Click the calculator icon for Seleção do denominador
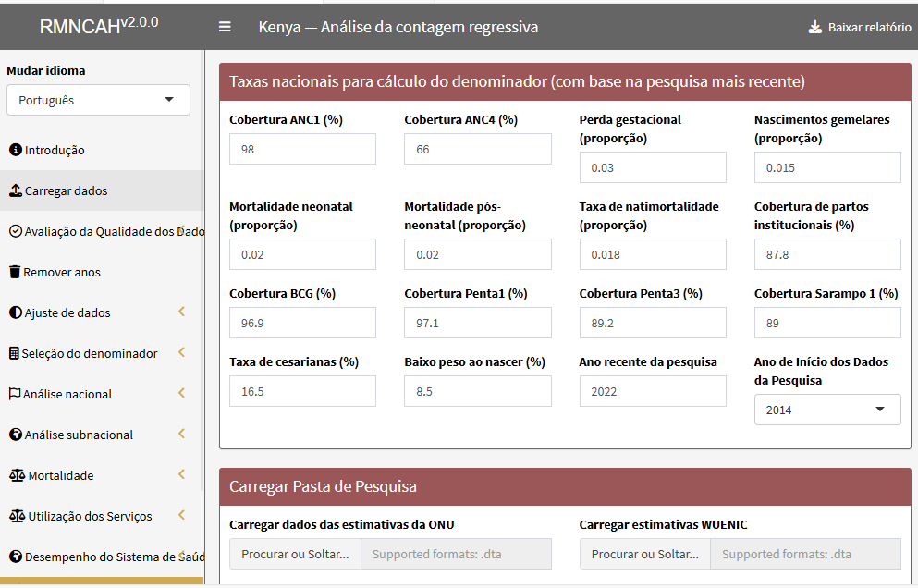This screenshot has height=588, width=918. (x=15, y=353)
